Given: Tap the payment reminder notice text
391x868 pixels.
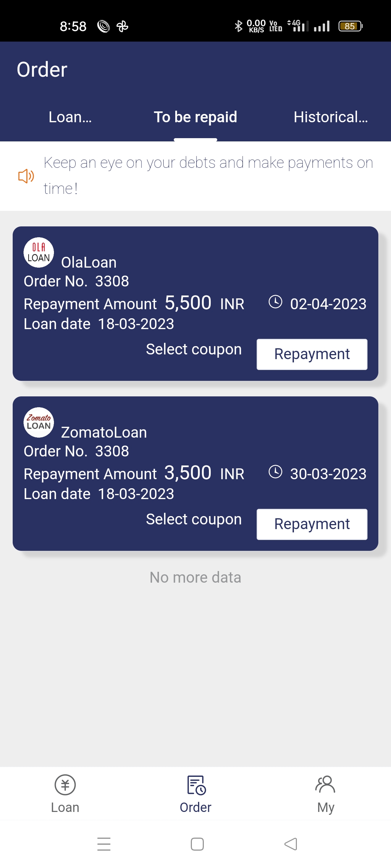Looking at the screenshot, I should (208, 176).
